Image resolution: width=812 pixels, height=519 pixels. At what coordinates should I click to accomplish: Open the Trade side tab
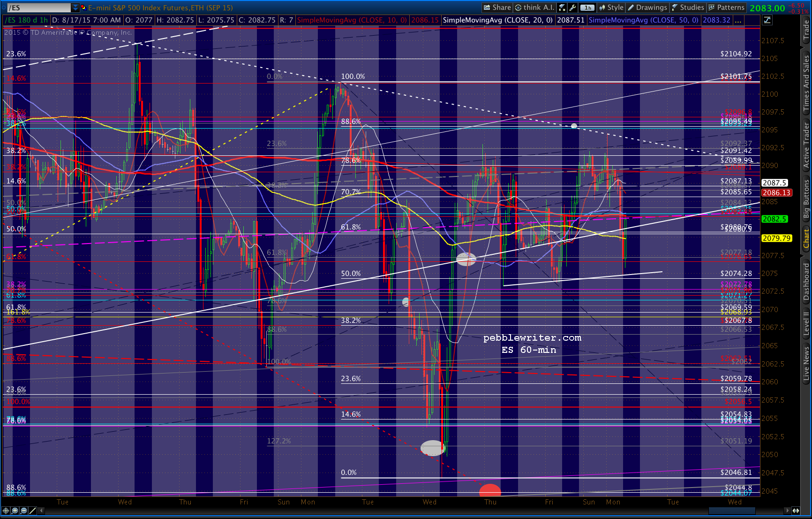(806, 29)
